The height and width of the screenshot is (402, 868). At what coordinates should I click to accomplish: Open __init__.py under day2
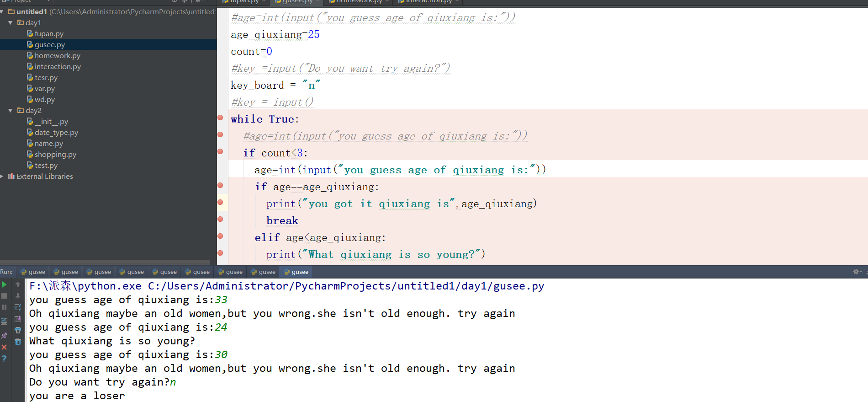51,121
